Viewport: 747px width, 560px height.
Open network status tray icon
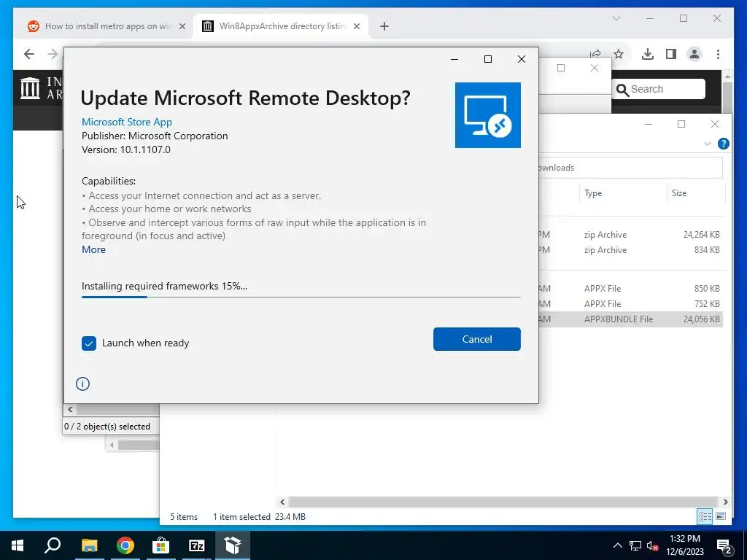pos(635,545)
